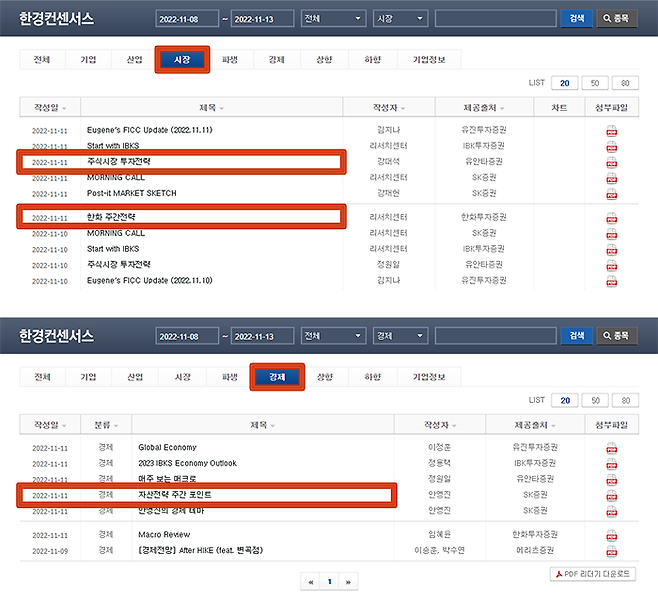658x599 pixels.
Task: Select page 1 in pagination
Action: (329, 582)
